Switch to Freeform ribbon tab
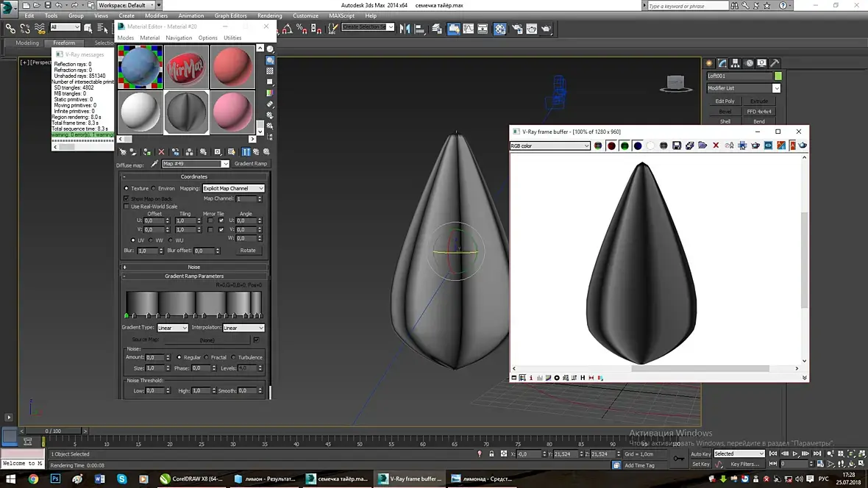Image resolution: width=868 pixels, height=488 pixels. point(64,43)
